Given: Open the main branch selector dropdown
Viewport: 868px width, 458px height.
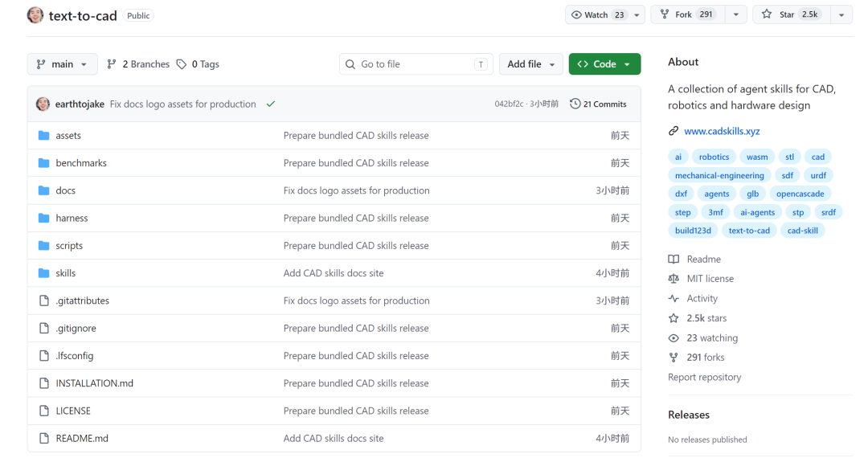Looking at the screenshot, I should pos(62,64).
